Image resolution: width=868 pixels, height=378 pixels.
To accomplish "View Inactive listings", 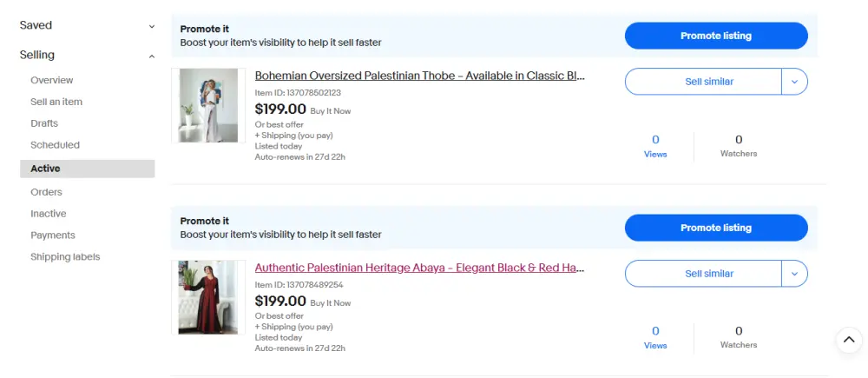I will (x=49, y=214).
